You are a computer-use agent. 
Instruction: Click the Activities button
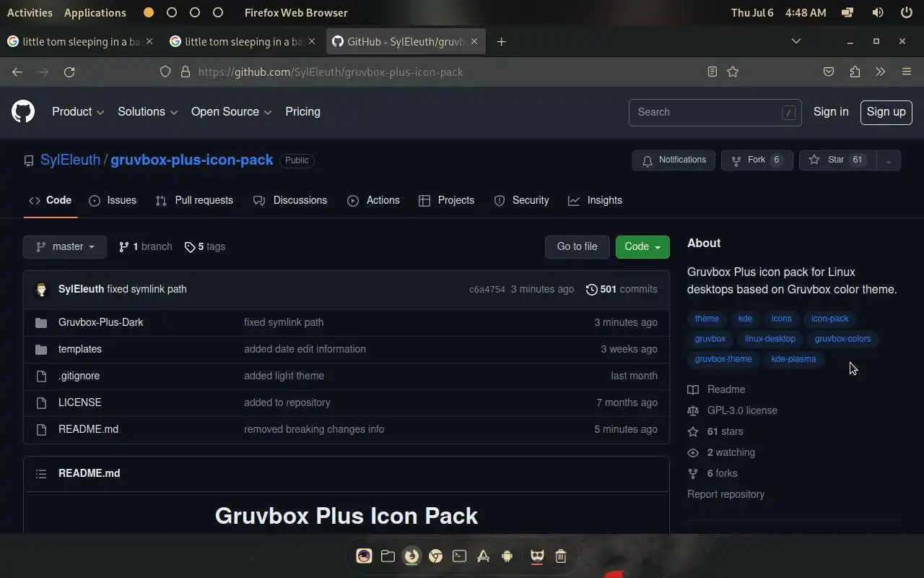coord(30,12)
